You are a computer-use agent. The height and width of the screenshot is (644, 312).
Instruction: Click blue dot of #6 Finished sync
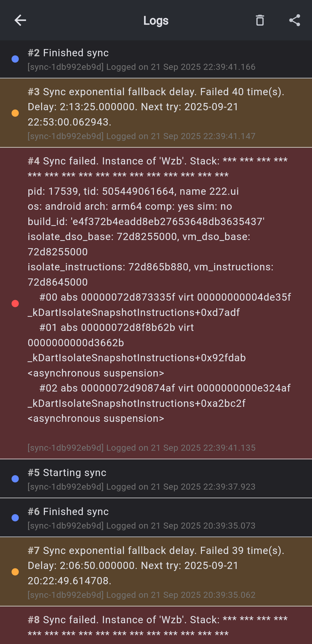coord(15,518)
